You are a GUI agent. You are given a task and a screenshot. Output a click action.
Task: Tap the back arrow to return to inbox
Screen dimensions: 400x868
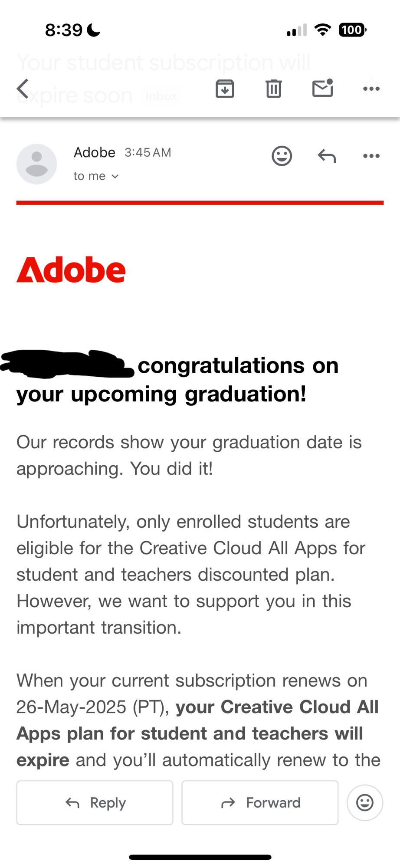click(23, 89)
